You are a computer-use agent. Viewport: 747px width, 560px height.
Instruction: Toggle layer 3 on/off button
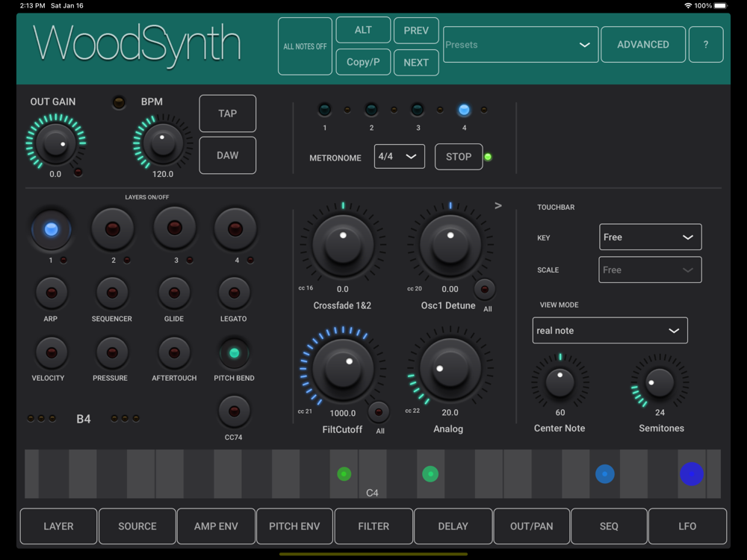[174, 228]
